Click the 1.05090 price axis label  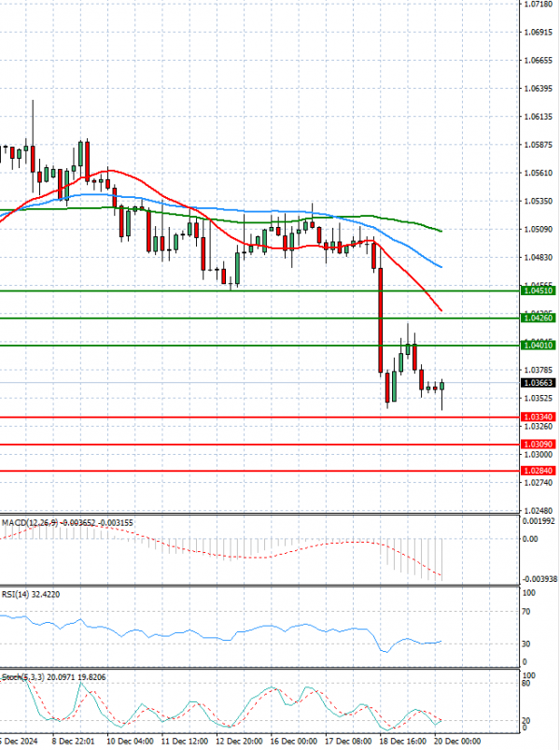539,230
